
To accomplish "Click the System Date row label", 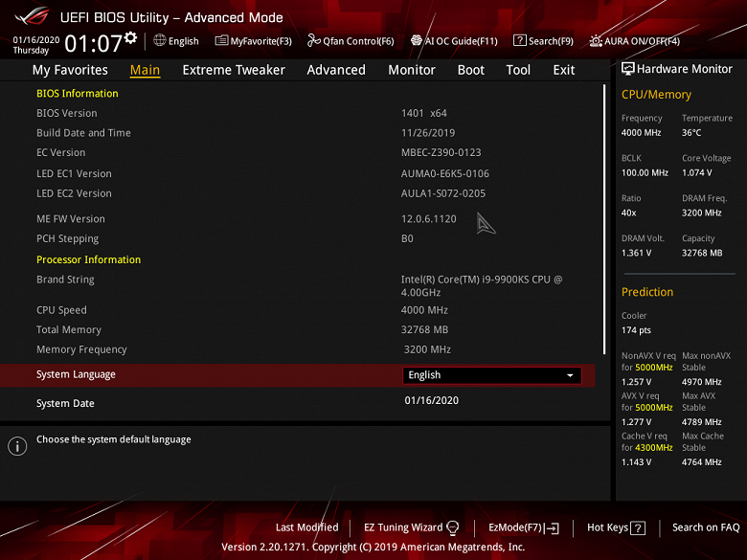I will (65, 403).
